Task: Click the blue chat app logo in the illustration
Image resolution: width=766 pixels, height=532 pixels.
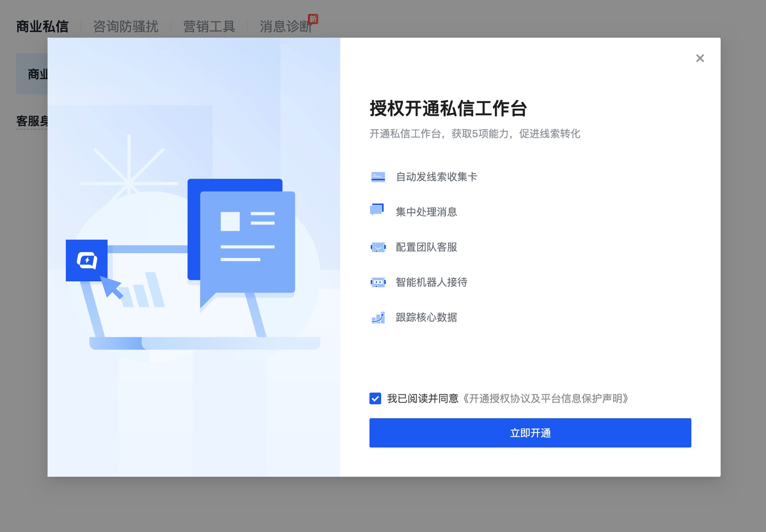Action: [x=87, y=261]
